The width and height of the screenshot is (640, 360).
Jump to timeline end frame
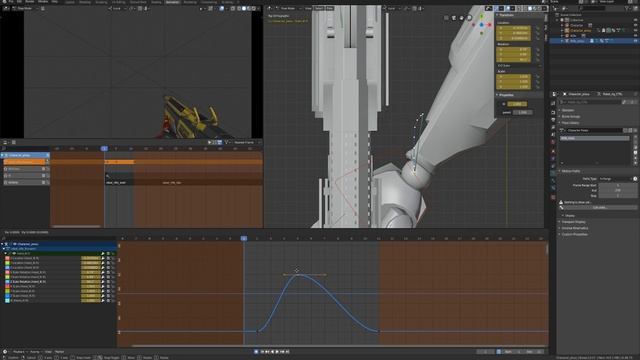[x=287, y=351]
